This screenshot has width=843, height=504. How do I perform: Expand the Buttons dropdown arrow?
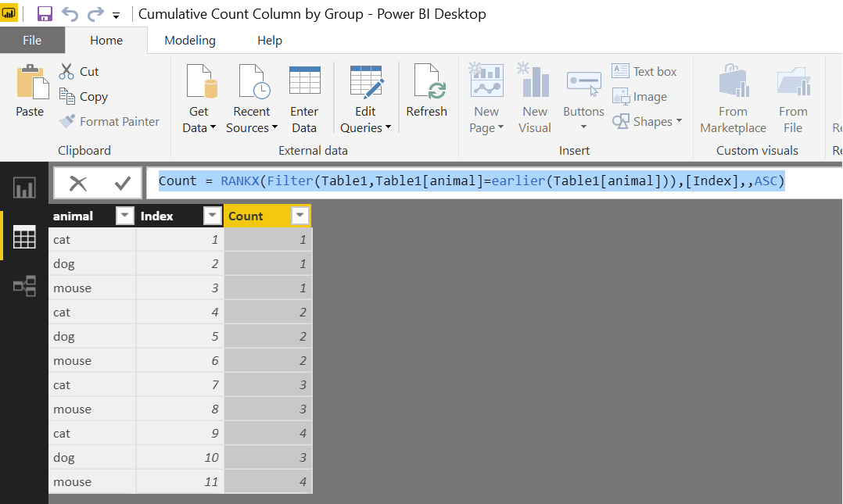point(584,127)
